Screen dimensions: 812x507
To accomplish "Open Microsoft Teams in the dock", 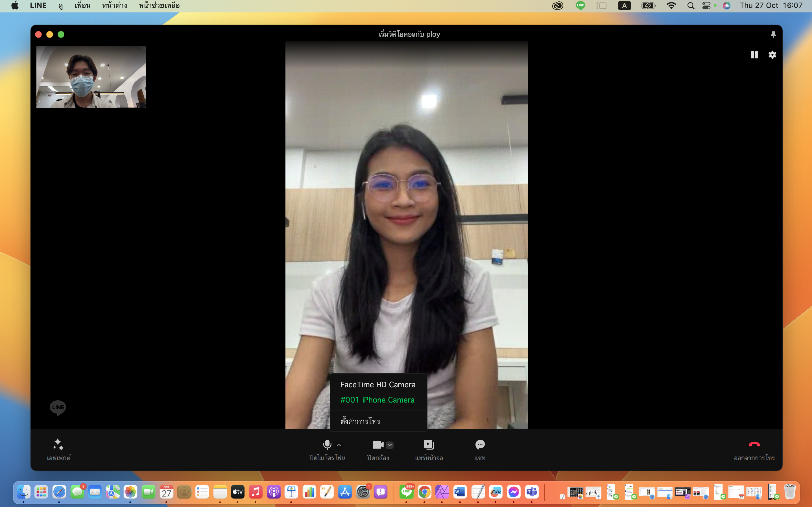I will click(x=532, y=492).
